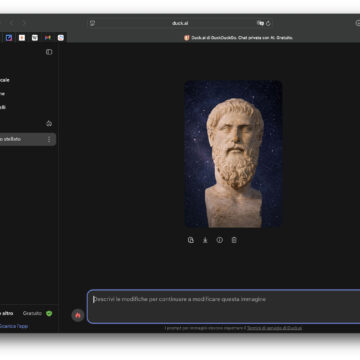The image size is (360, 360).
Task: Go forward with the browser arrow
Action: coord(23,23)
